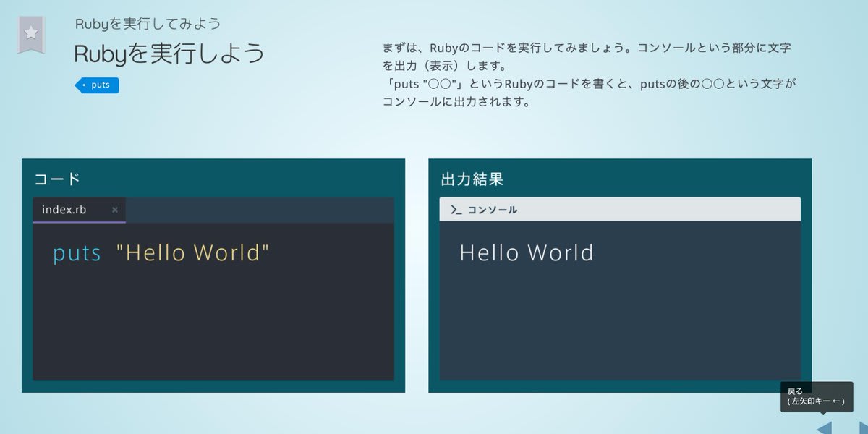Open the index.rb file tab

coord(79,210)
